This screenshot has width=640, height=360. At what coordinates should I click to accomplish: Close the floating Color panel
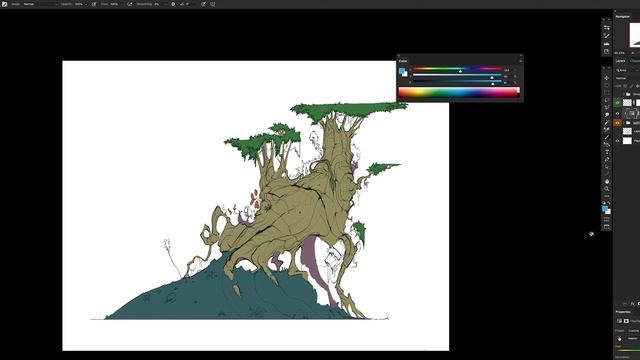click(x=399, y=56)
